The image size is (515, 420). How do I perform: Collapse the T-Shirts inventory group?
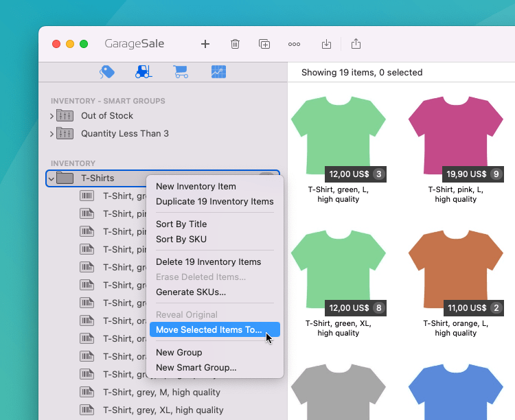click(51, 179)
